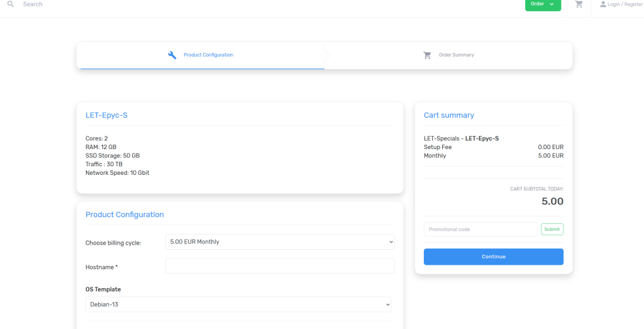
Task: Click into the Hostname input field
Action: coord(280,266)
